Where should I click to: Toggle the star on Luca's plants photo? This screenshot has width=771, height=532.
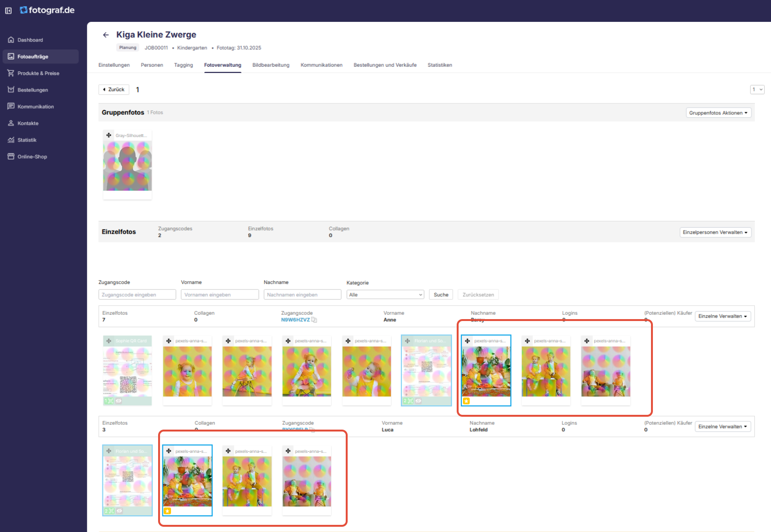(168, 511)
